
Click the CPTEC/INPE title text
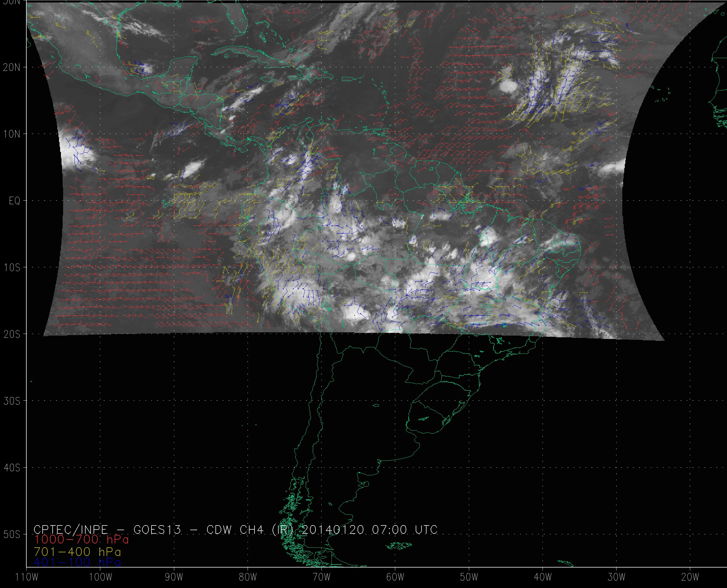point(71,530)
